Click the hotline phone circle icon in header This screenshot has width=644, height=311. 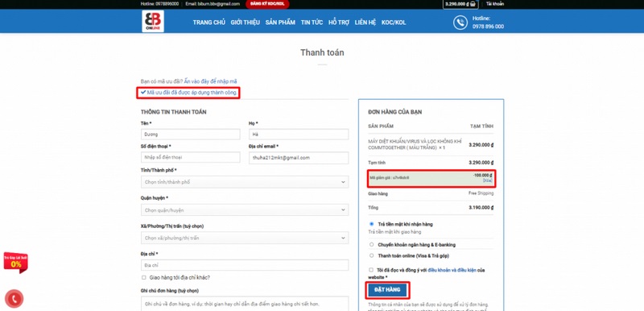coord(460,23)
